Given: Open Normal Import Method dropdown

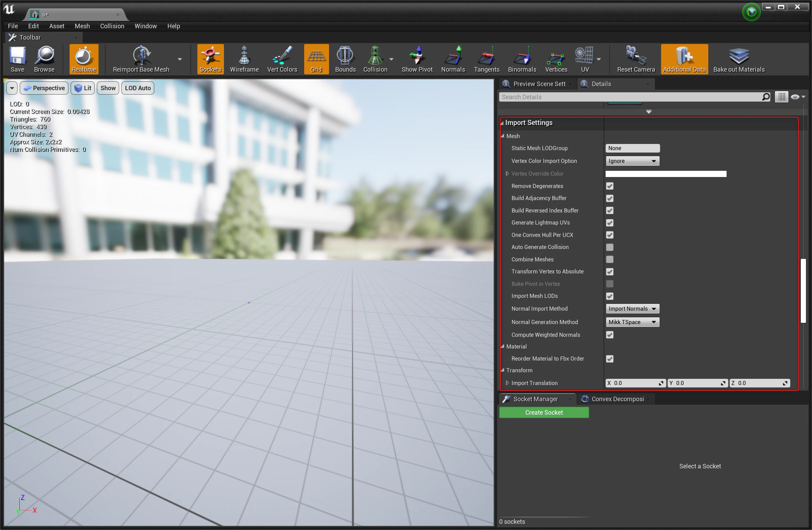Looking at the screenshot, I should click(x=633, y=309).
